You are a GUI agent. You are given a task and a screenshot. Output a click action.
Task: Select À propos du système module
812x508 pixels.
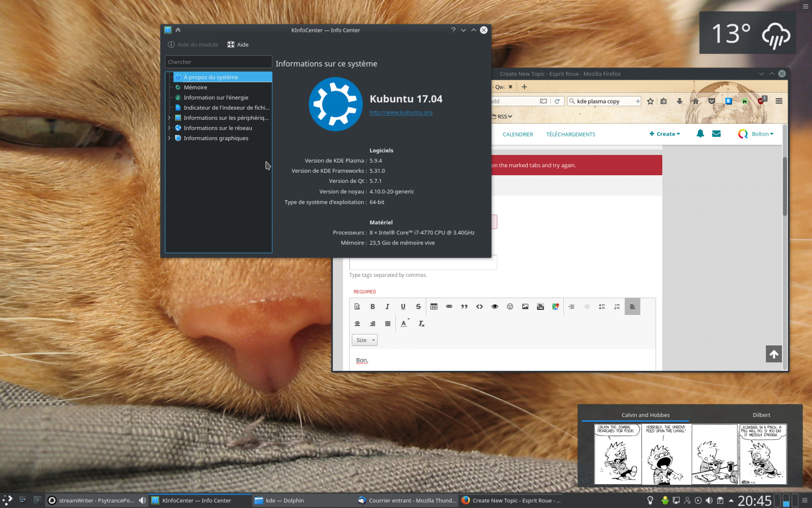pyautogui.click(x=222, y=77)
